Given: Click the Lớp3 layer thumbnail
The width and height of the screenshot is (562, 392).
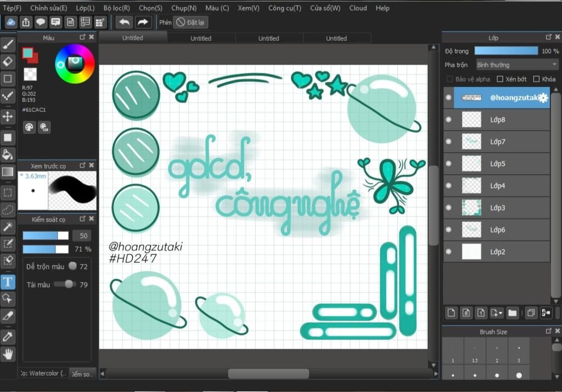Looking at the screenshot, I should (471, 208).
